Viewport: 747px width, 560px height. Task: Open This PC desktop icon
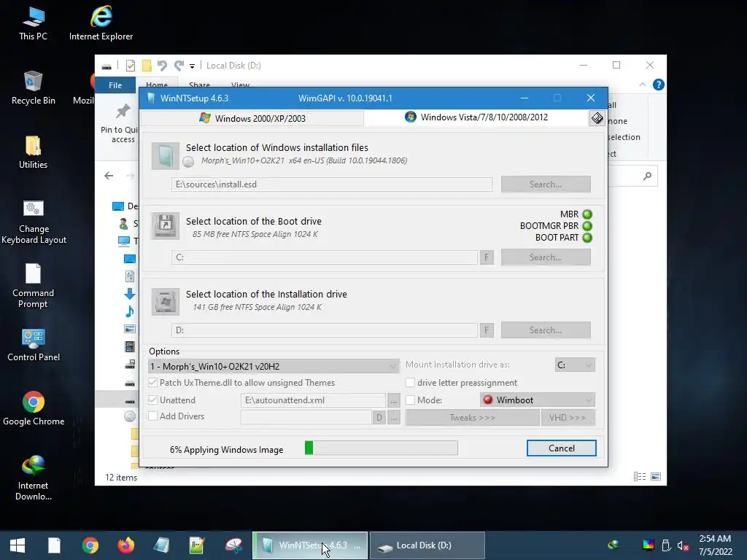[x=33, y=23]
